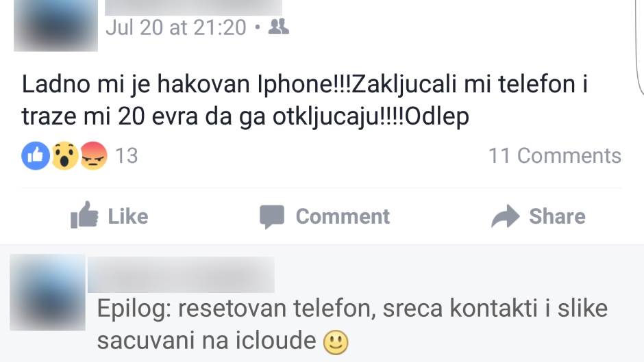Open the 11 Comments link
Screen dimensions: 644x362
click(x=554, y=156)
